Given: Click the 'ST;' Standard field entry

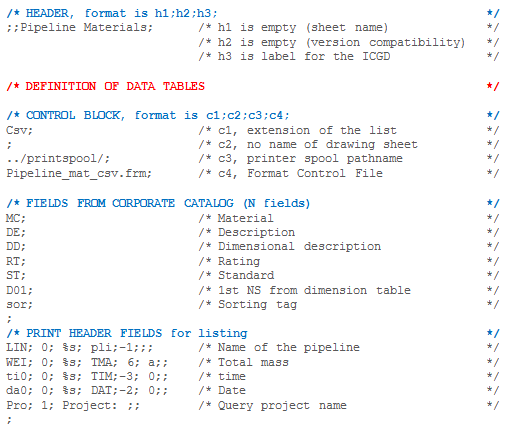Looking at the screenshot, I should tap(16, 275).
